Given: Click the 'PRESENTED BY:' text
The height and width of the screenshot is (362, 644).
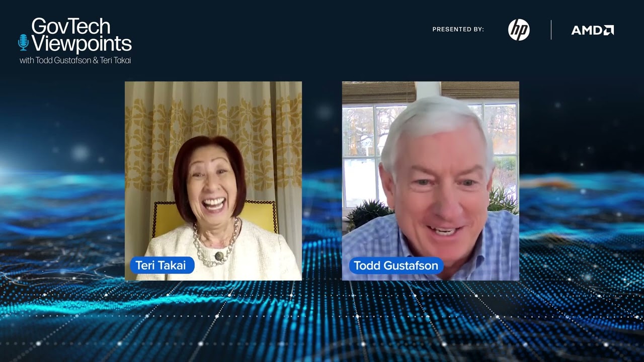Looking at the screenshot, I should (x=458, y=30).
